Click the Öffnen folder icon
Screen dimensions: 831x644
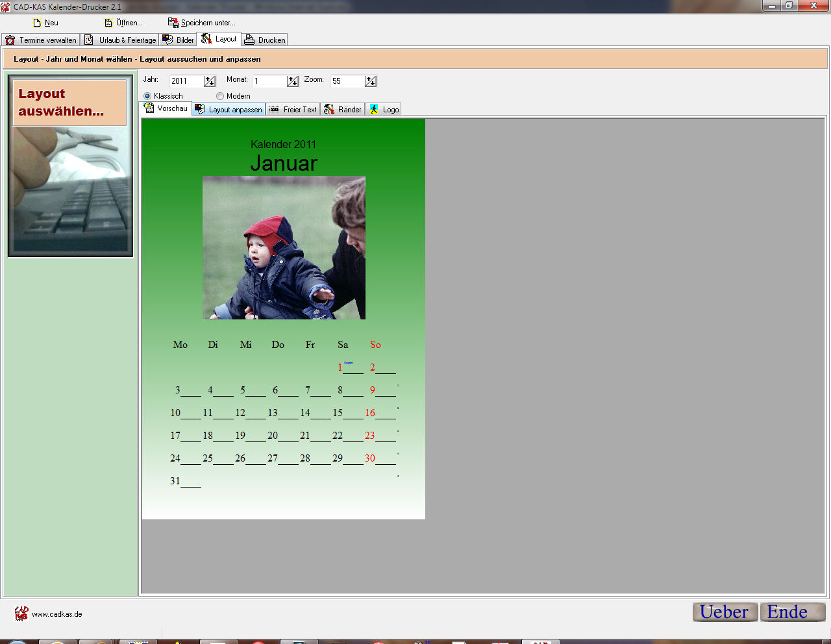[108, 23]
